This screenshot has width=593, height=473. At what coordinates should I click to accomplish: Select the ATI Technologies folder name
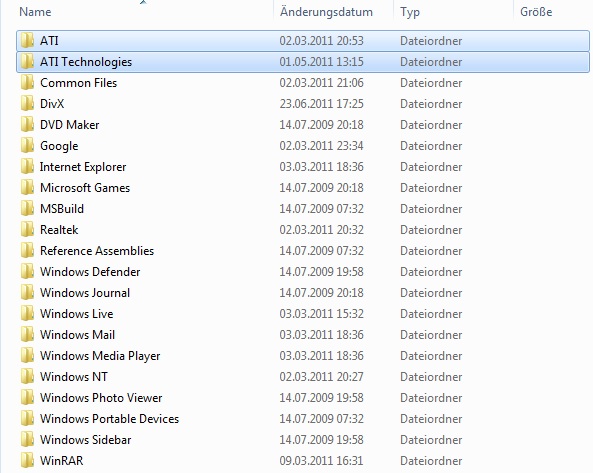pos(86,62)
